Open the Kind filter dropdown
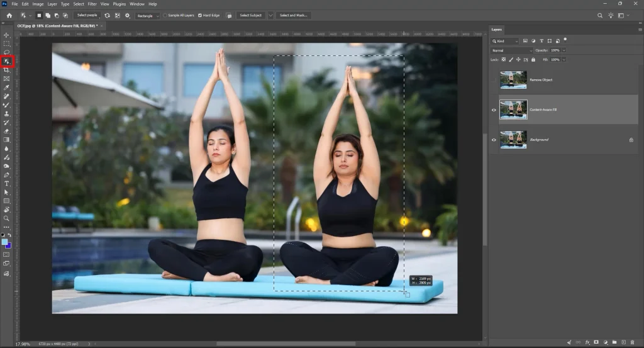Image resolution: width=644 pixels, height=348 pixels. [505, 41]
